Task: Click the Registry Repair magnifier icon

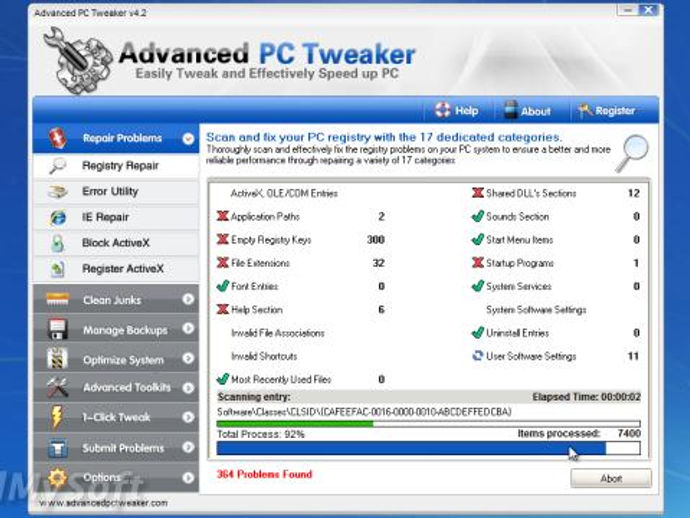Action: [x=58, y=166]
